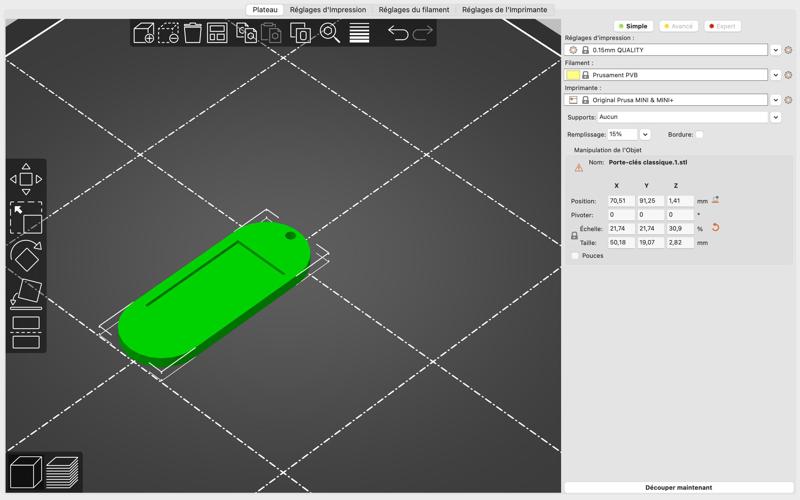Select the Rotate tool

26,256
